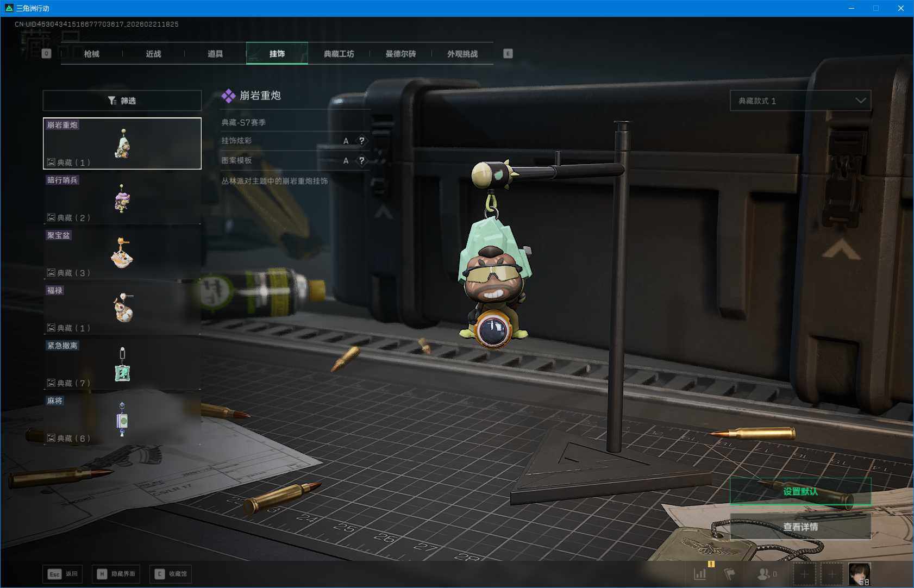Click the Q previous-tab key icon

tap(46, 53)
